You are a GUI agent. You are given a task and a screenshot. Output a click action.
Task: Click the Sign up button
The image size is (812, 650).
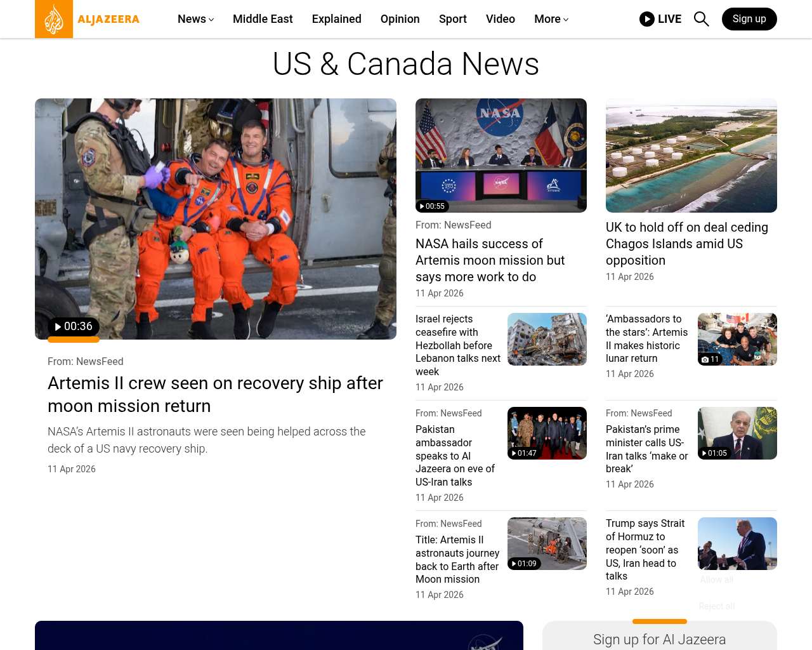tap(749, 19)
